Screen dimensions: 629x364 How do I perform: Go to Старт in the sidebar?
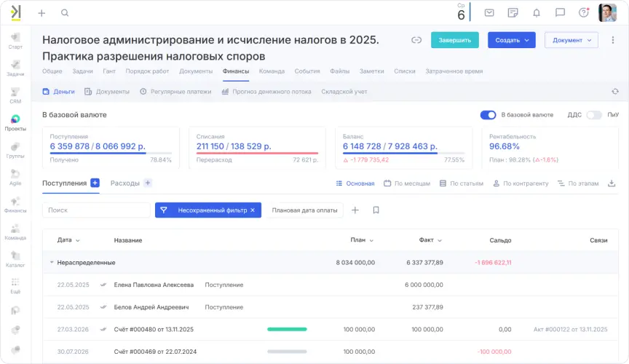click(15, 41)
